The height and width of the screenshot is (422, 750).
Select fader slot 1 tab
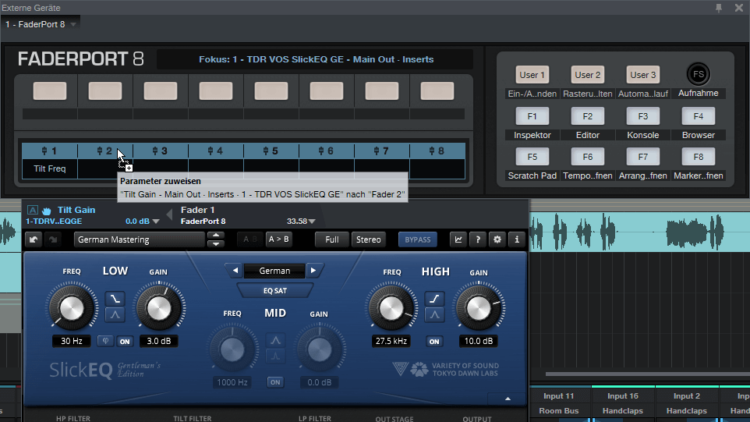click(x=49, y=151)
